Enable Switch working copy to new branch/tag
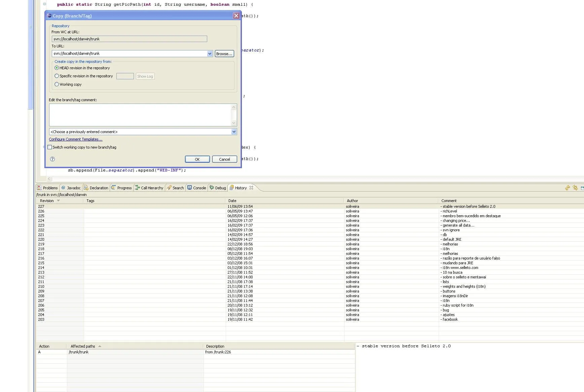 pos(50,147)
